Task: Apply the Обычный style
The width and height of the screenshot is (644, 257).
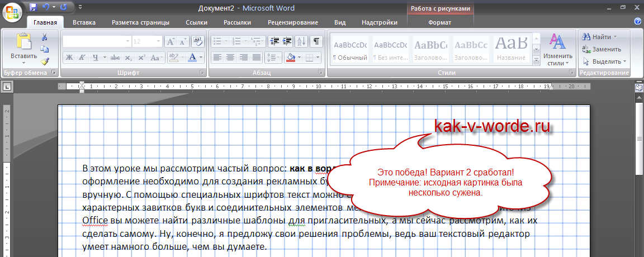Action: click(350, 49)
